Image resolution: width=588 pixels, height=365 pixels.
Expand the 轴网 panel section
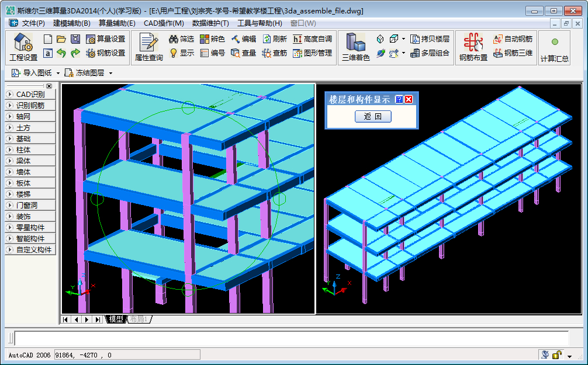30,117
